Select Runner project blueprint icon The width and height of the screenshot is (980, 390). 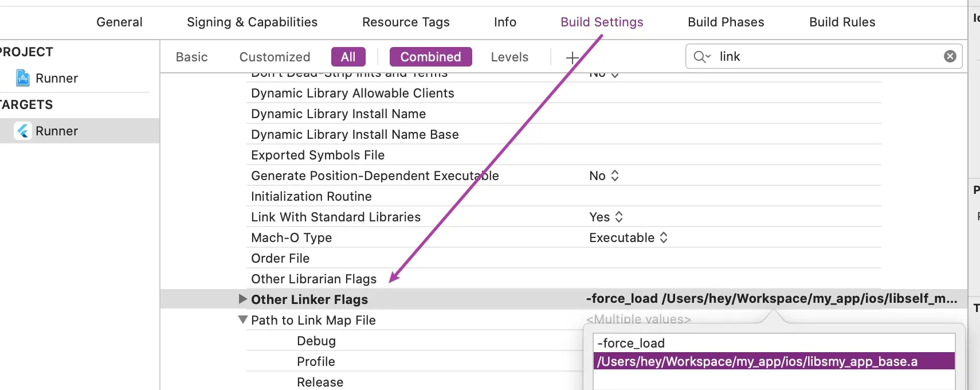(x=23, y=78)
